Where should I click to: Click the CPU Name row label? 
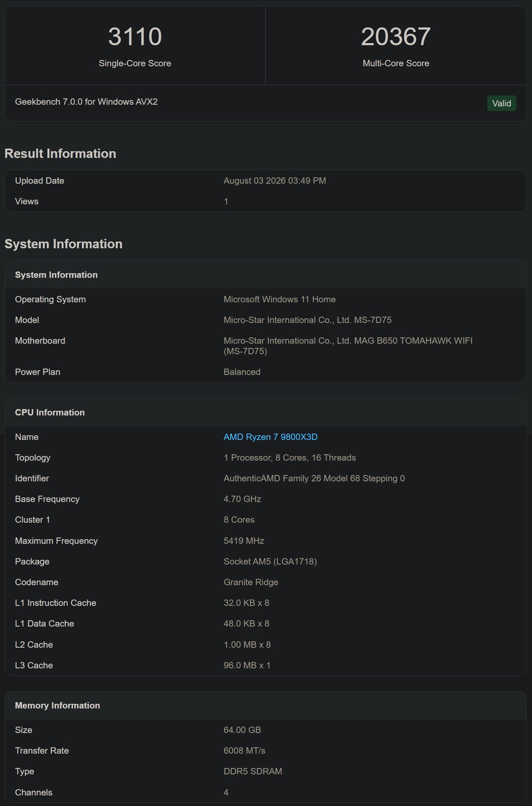point(27,437)
